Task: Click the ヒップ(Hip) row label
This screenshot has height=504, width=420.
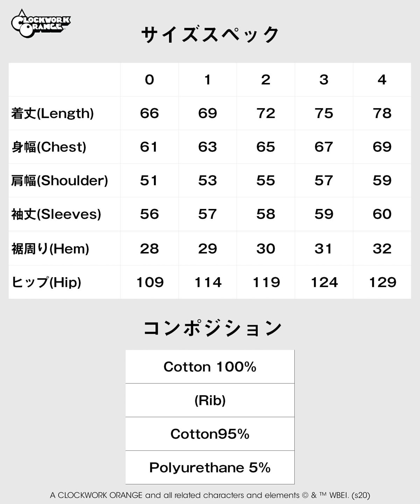Action: [46, 282]
